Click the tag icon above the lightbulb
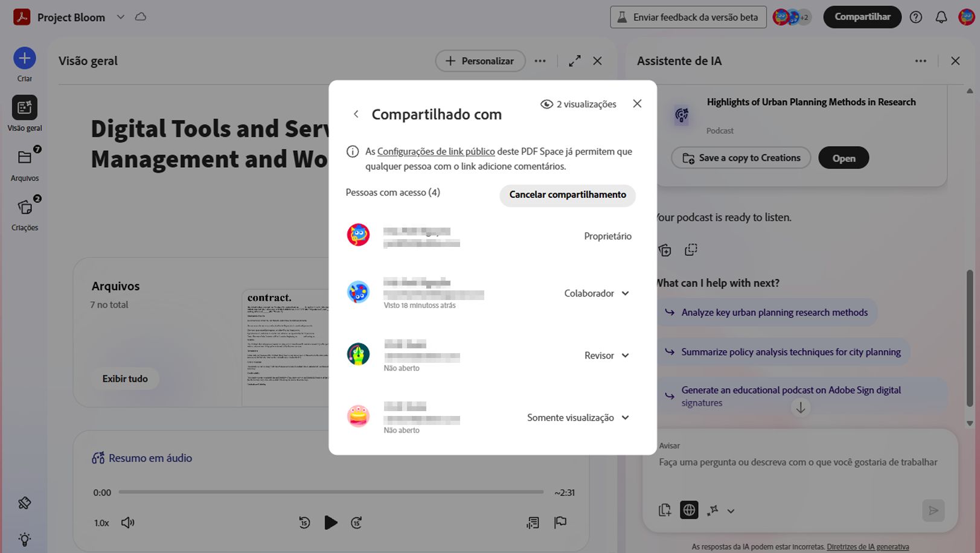Image resolution: width=980 pixels, height=553 pixels. point(25,503)
